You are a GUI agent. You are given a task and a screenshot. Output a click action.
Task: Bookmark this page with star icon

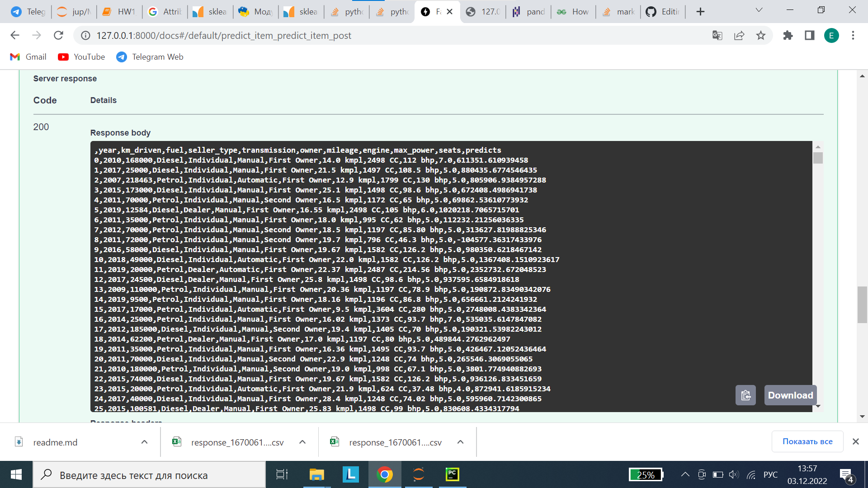point(761,35)
